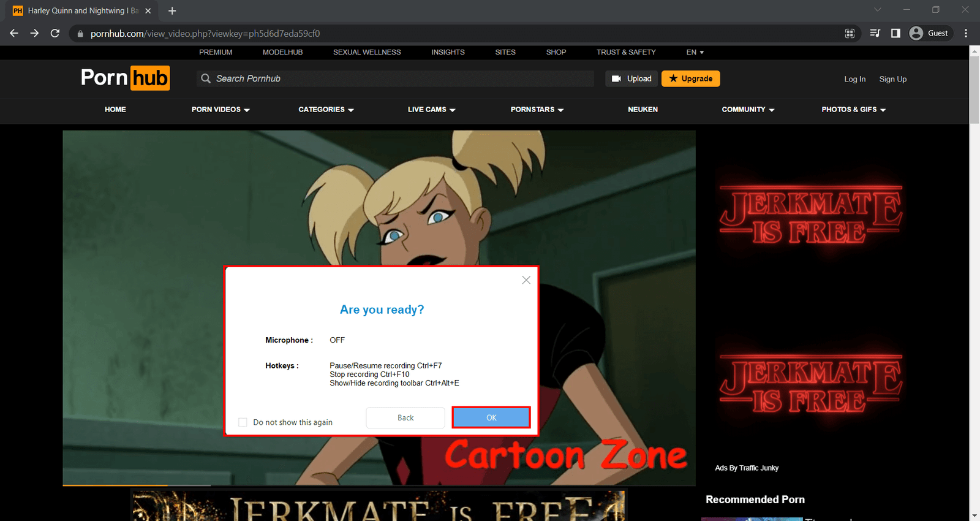Click the Pause/Resume recording Ctrl+F7 line
Viewport: 980px width, 521px height.
click(386, 366)
